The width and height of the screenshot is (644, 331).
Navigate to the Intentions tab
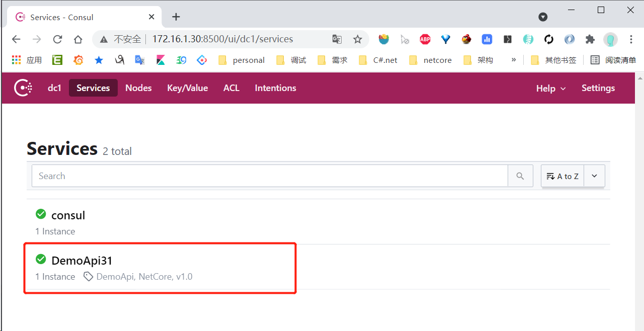pos(275,88)
